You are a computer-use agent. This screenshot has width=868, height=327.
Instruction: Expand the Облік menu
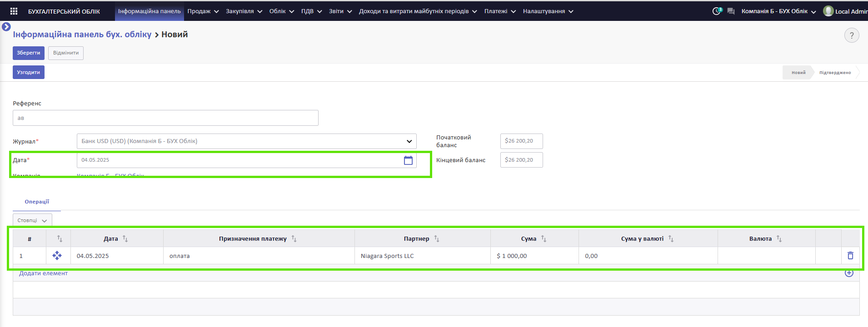click(x=282, y=11)
